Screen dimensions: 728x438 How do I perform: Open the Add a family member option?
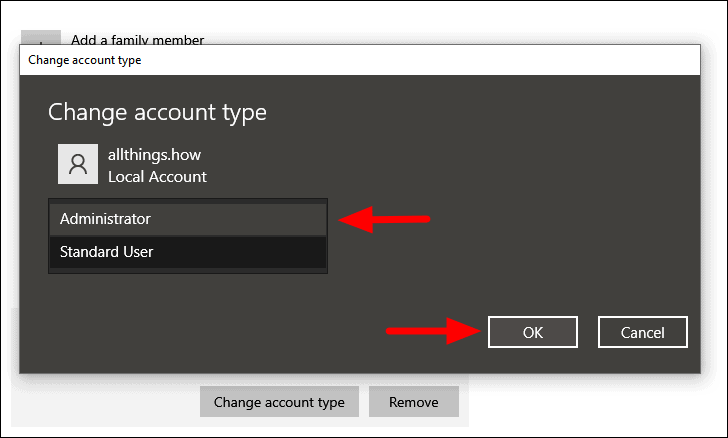pyautogui.click(x=137, y=39)
